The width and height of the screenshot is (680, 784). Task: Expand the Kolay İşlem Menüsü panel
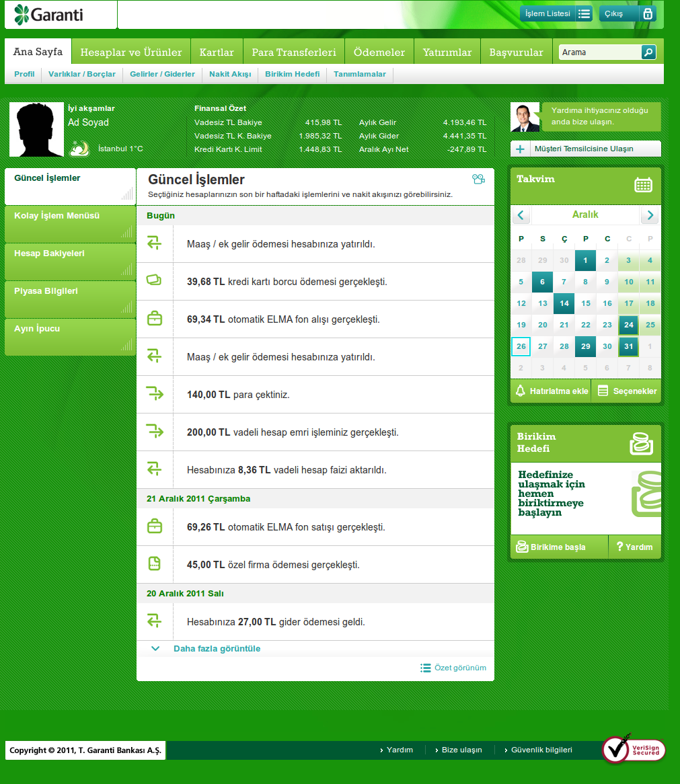tap(70, 224)
